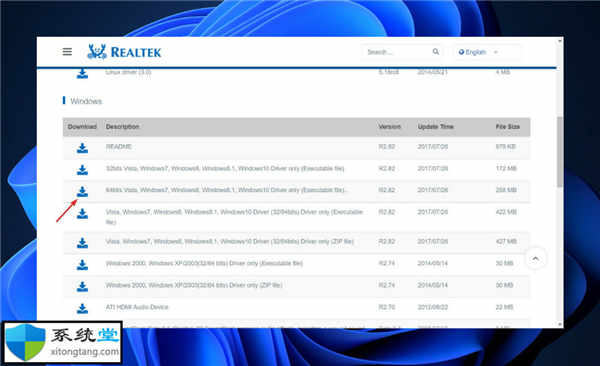This screenshot has height=366, width=600.
Task: Download the README file
Action: (82, 148)
